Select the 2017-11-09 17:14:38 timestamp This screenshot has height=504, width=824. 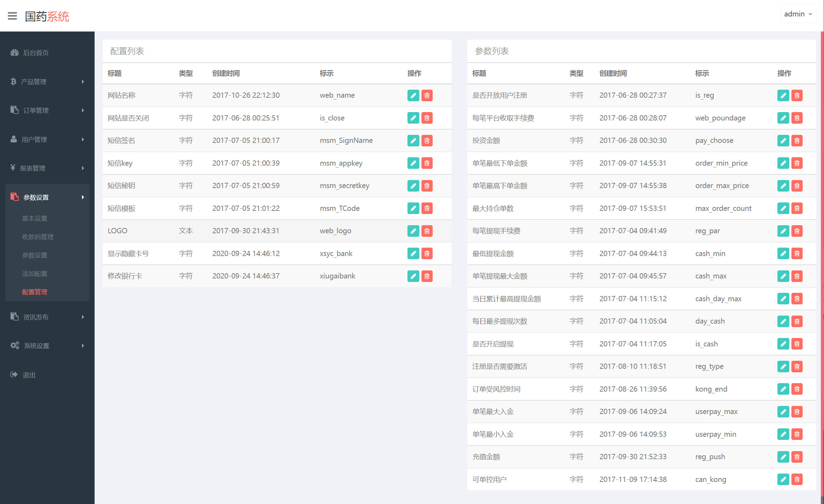coord(633,479)
